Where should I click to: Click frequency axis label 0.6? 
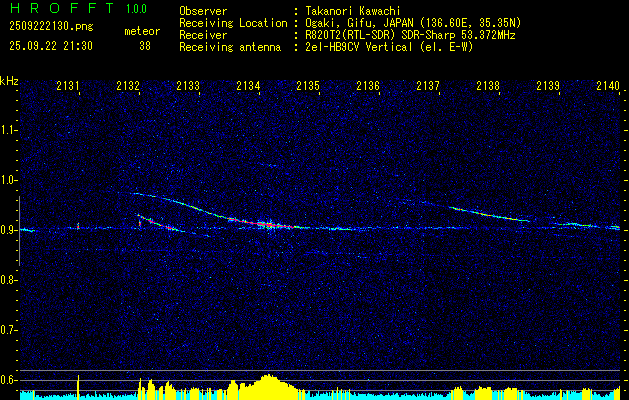click(9, 380)
